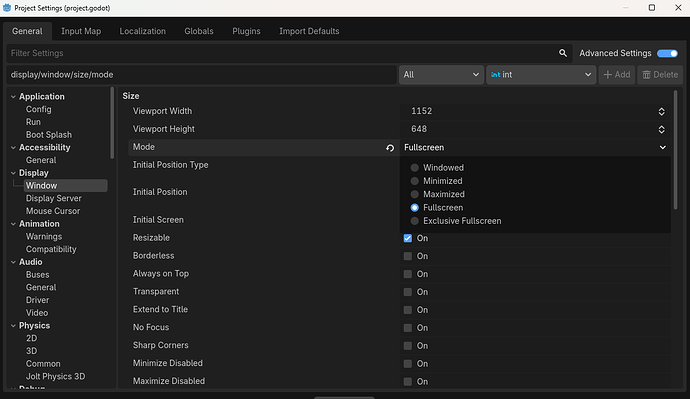Enable the Borderless checkbox

point(407,256)
